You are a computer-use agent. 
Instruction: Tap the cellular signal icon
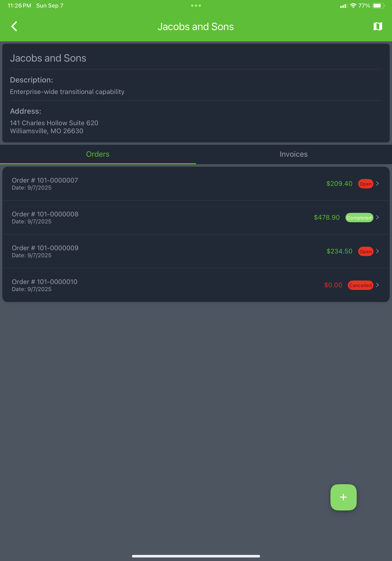[x=343, y=5]
